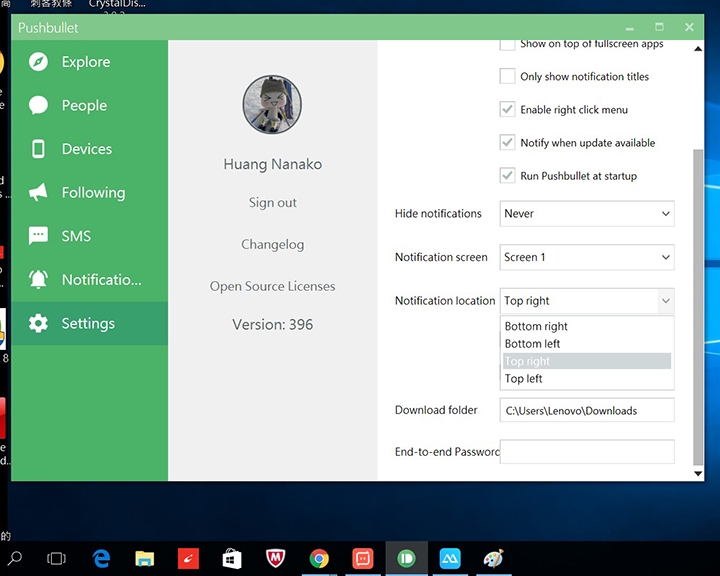Open File Explorer from the taskbar
Screen dimensions: 720x576
point(144,559)
